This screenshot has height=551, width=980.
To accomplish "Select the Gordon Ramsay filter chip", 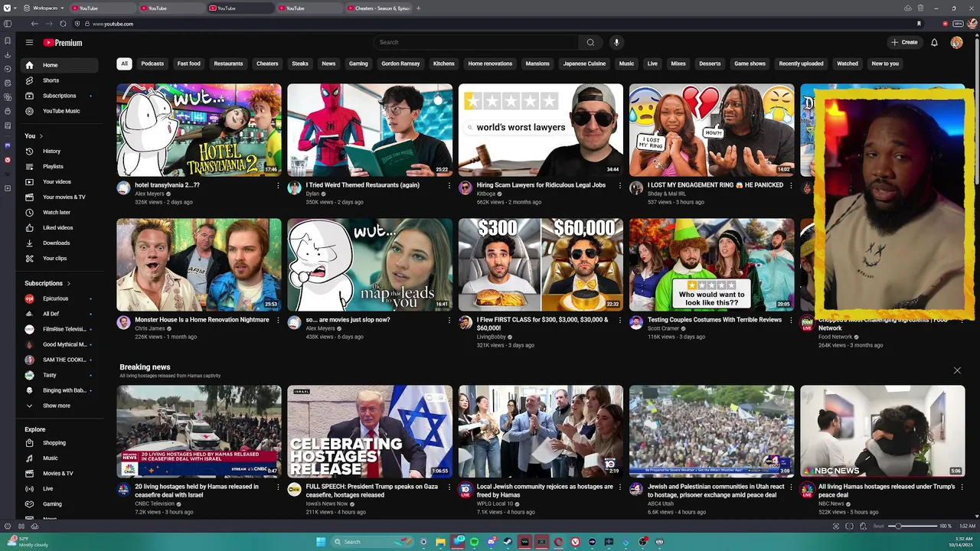I will pos(400,64).
